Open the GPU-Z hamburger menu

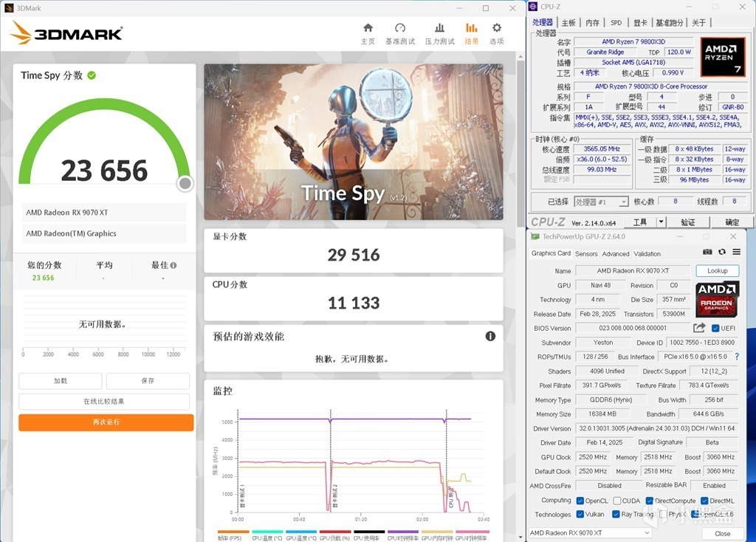(736, 253)
